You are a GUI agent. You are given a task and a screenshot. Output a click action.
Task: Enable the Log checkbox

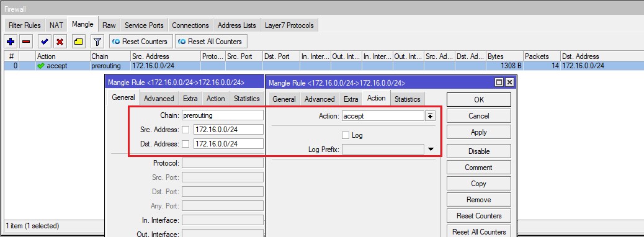coord(346,135)
